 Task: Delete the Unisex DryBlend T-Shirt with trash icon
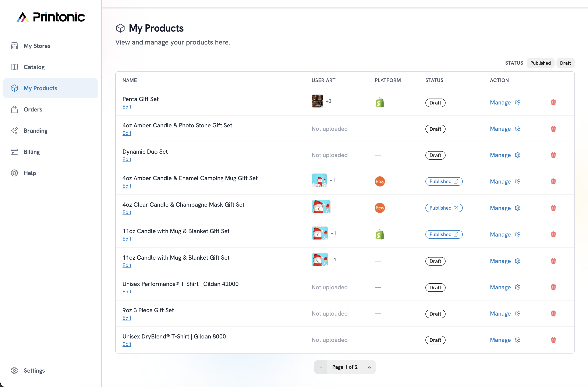(x=553, y=340)
